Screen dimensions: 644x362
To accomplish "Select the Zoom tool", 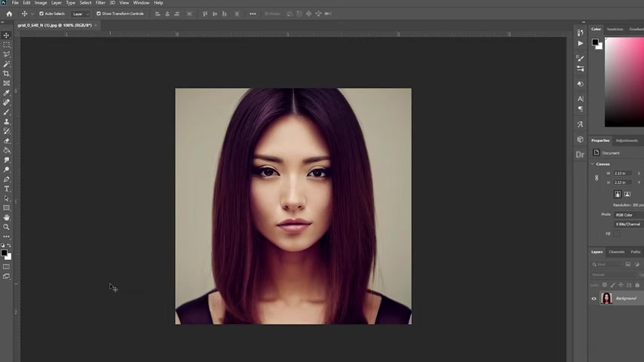I will click(7, 227).
